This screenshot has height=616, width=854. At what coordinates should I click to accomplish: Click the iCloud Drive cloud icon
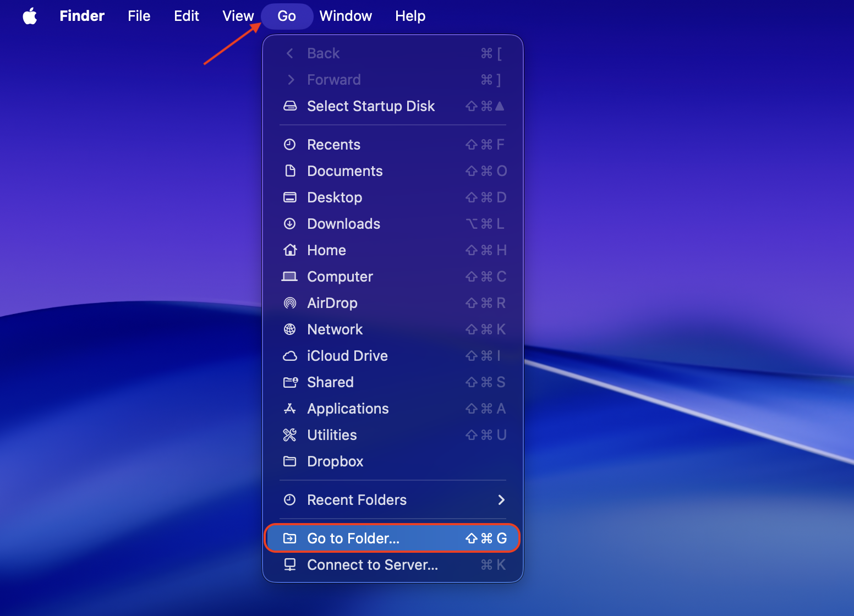(290, 356)
